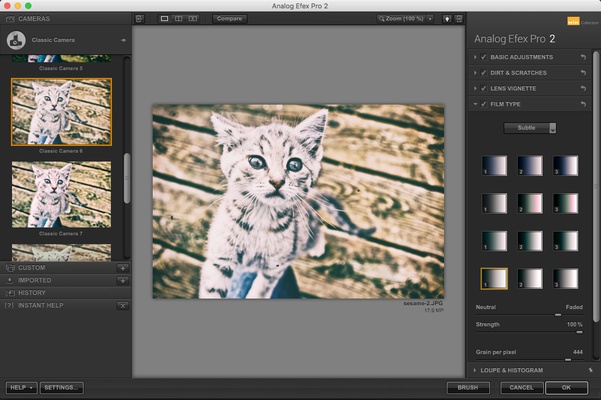The height and width of the screenshot is (400, 601).
Task: Click the light background color selector icon
Action: pos(447,18)
